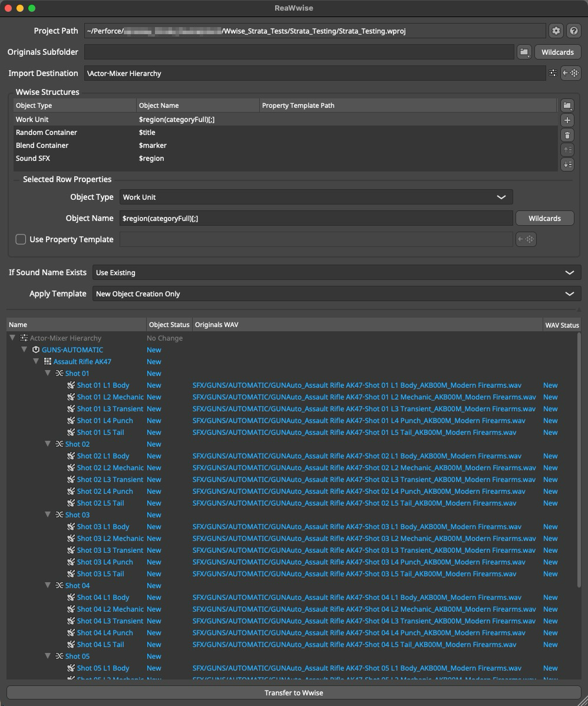Image resolution: width=588 pixels, height=706 pixels.
Task: Open the Apply Template dropdown
Action: pos(337,293)
